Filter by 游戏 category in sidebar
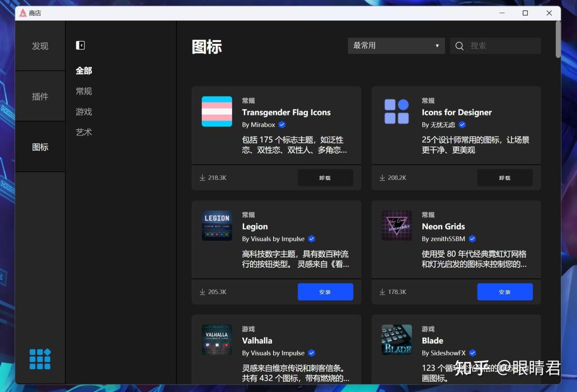Screen dimensions: 577x392 point(84,112)
